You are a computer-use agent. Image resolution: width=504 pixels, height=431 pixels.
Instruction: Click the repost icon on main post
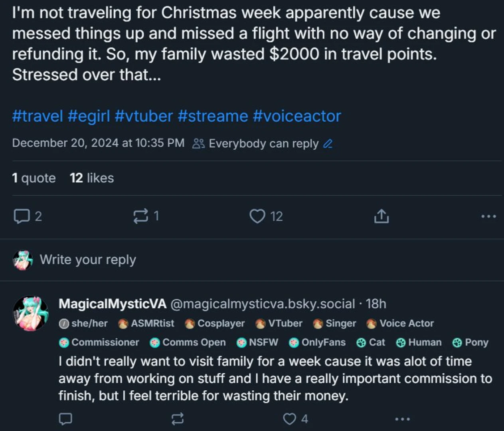click(140, 216)
